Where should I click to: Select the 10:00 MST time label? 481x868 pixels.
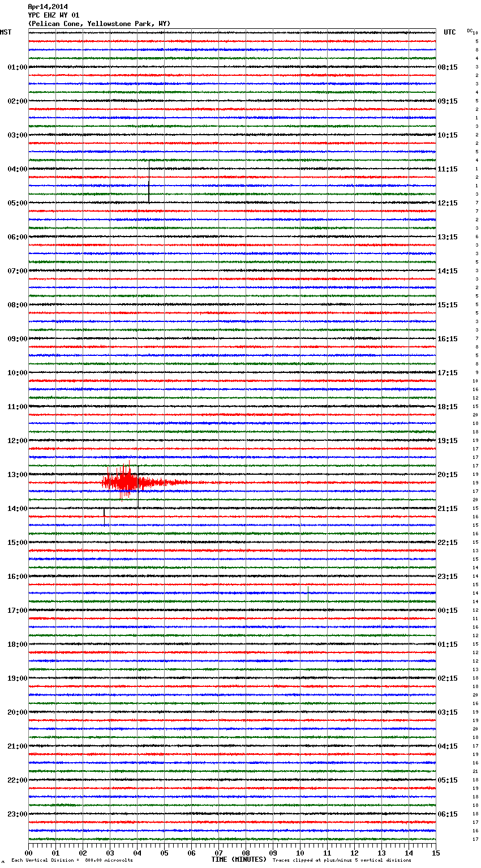[18, 373]
